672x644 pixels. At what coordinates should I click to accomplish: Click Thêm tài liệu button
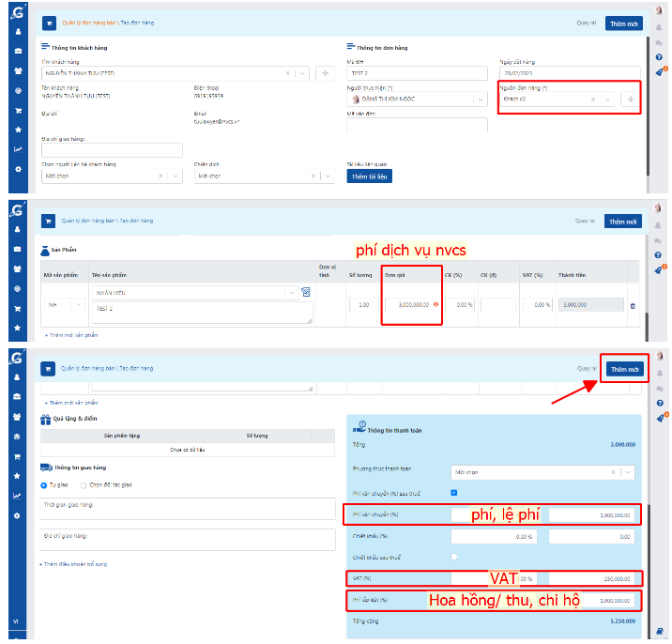coord(369,176)
